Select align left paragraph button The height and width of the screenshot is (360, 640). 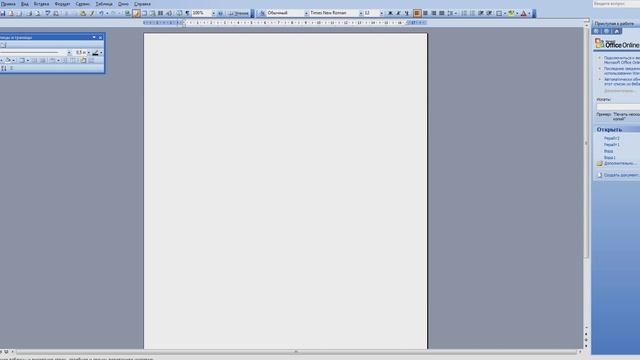pos(417,13)
